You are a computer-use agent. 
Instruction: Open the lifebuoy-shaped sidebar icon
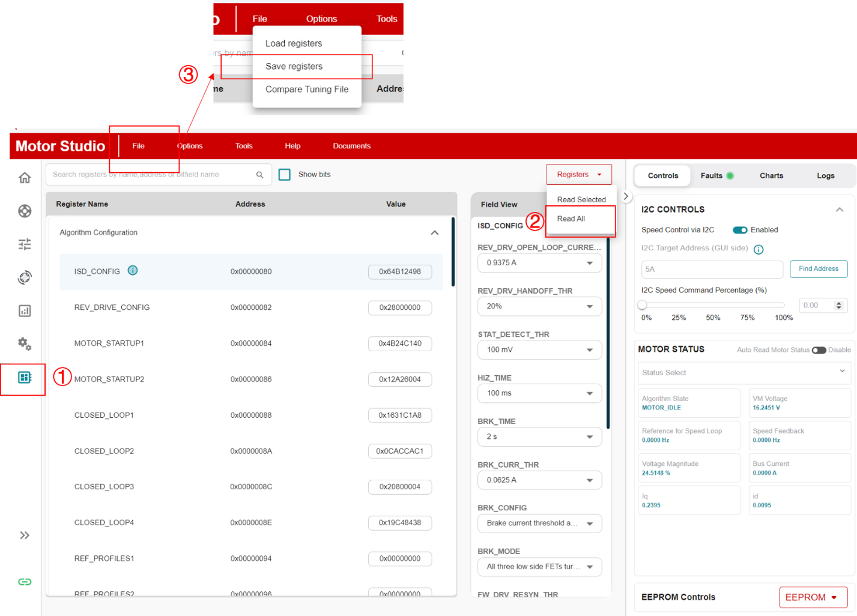tap(25, 211)
